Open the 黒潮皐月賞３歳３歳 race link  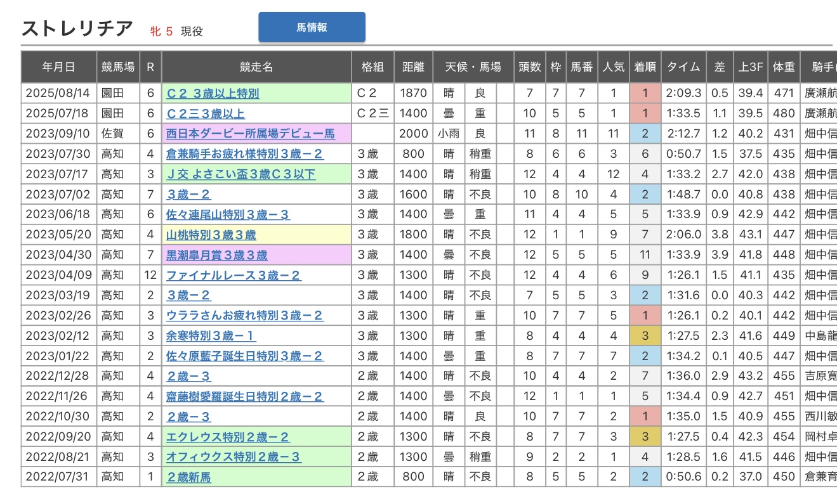(x=216, y=255)
